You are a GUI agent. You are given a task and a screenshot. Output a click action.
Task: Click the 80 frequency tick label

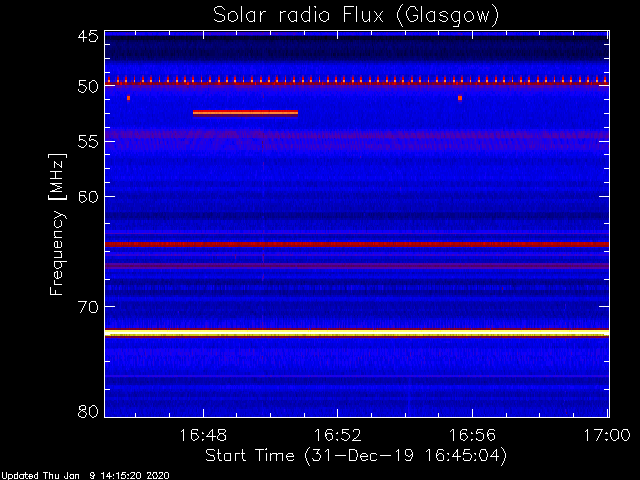click(88, 411)
